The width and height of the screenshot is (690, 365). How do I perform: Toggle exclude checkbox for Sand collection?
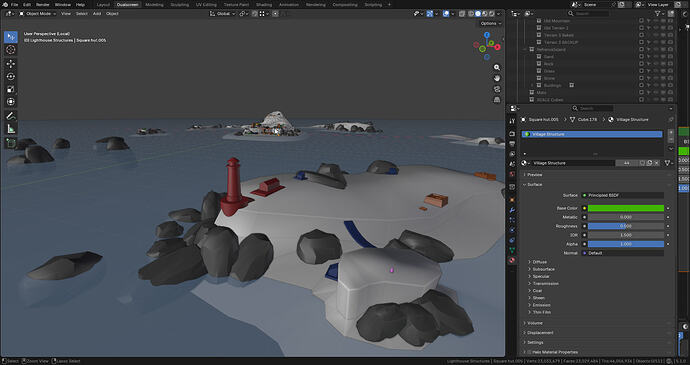(641, 57)
